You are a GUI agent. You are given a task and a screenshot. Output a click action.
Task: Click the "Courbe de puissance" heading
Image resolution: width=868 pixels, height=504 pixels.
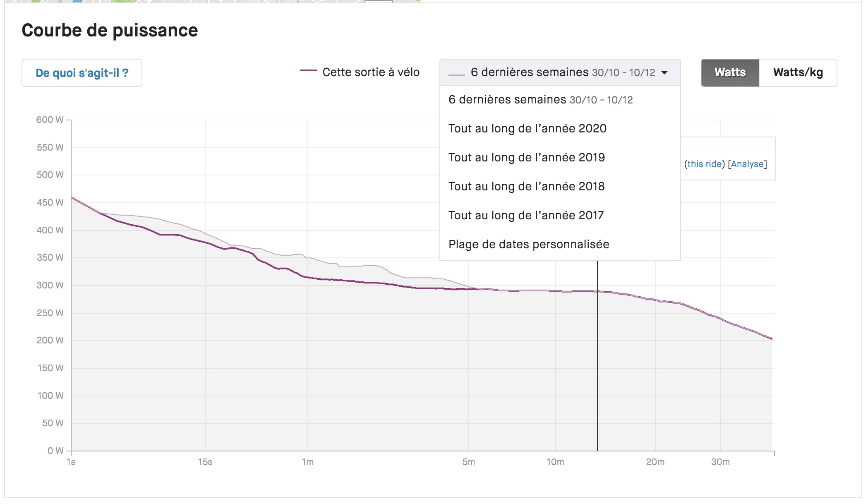(110, 31)
